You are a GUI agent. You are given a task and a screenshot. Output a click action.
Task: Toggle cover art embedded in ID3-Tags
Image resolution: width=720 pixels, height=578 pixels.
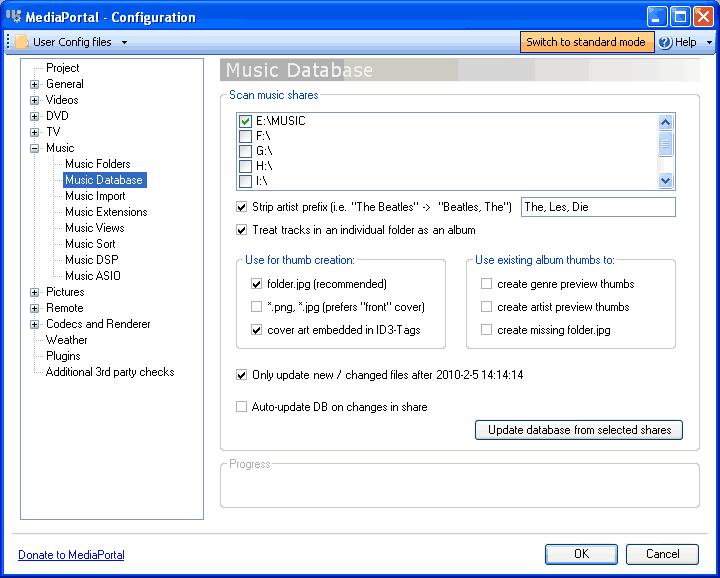[x=256, y=330]
